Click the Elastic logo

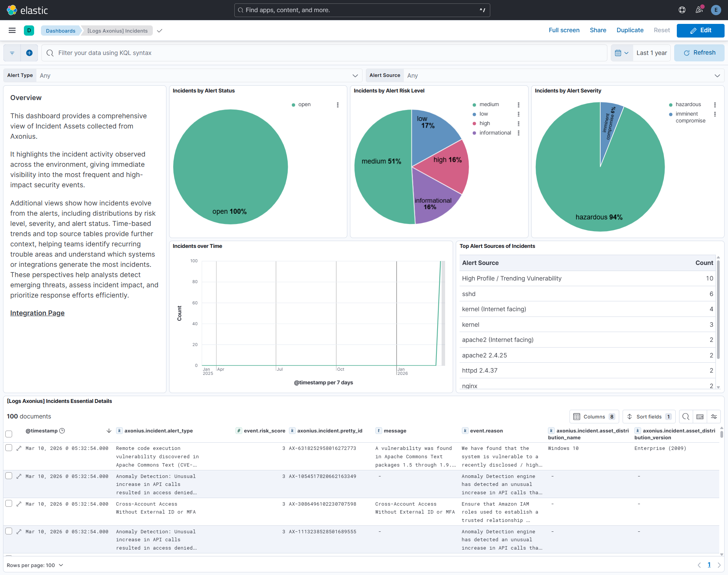click(27, 10)
